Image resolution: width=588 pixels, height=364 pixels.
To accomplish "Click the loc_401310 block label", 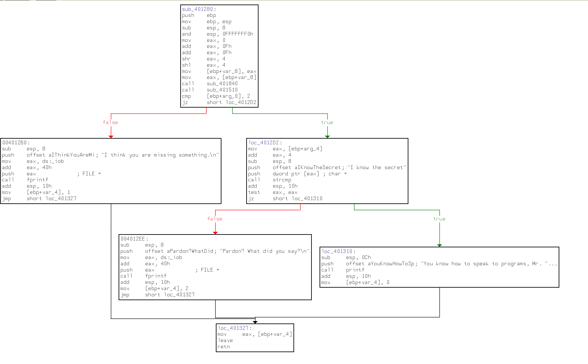I will click(x=337, y=251).
